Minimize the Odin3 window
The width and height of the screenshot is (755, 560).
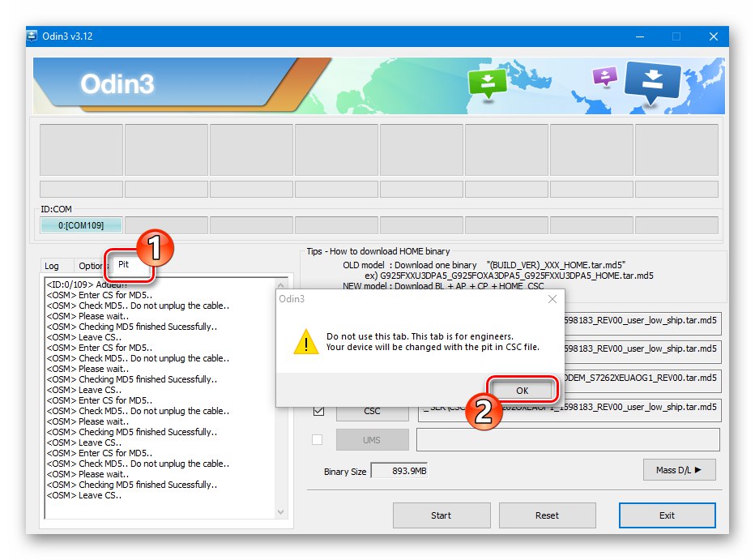point(640,36)
